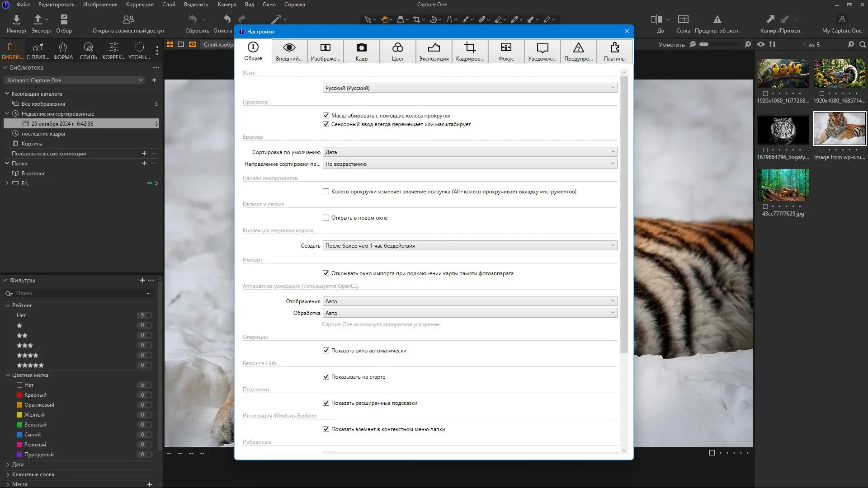Viewport: 868px width, 488px height.
Task: Open the Плагины settings tab icon
Action: pyautogui.click(x=614, y=51)
